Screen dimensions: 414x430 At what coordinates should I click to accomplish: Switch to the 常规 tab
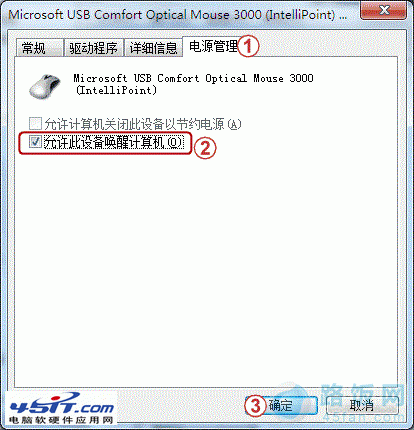(39, 48)
